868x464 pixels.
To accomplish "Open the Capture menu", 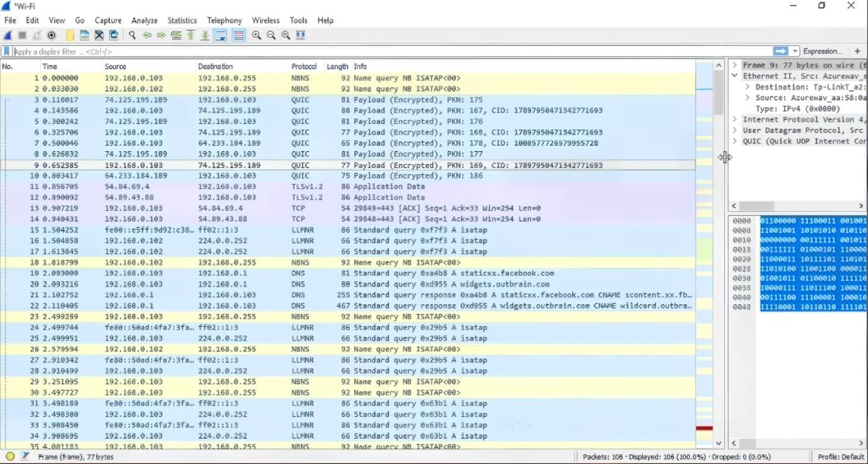I will [x=108, y=20].
